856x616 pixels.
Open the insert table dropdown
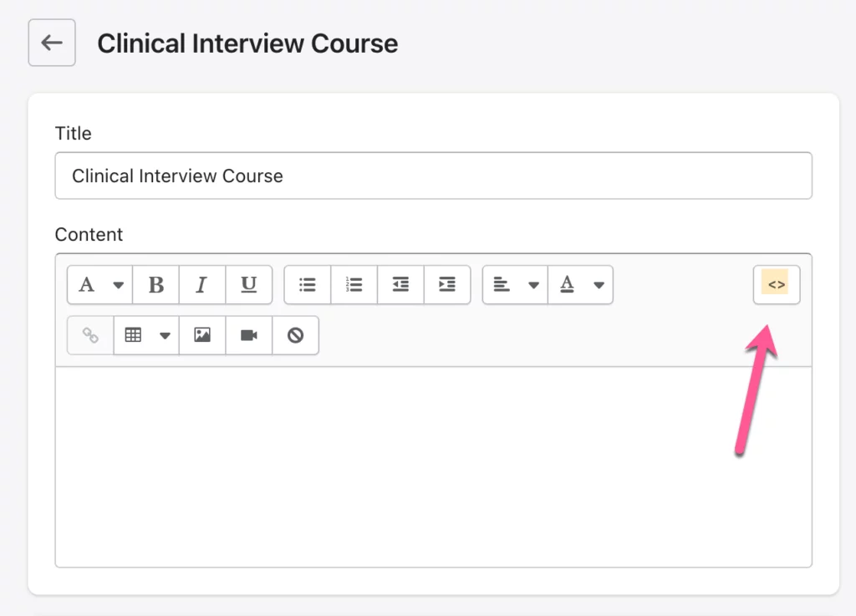point(147,335)
